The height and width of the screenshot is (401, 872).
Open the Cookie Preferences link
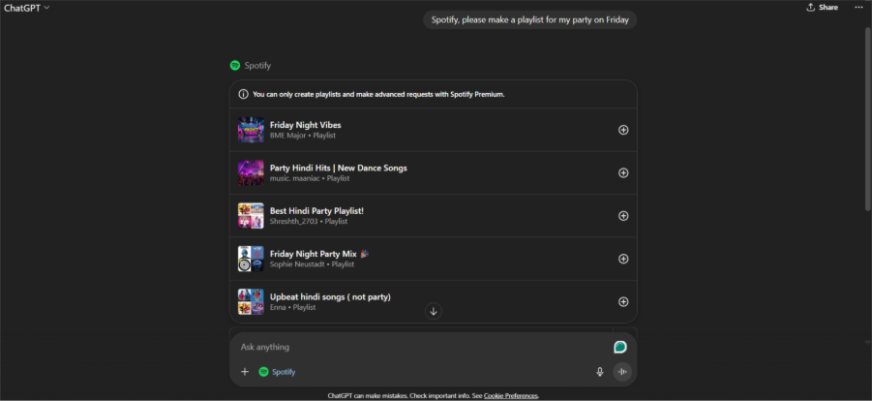click(510, 396)
